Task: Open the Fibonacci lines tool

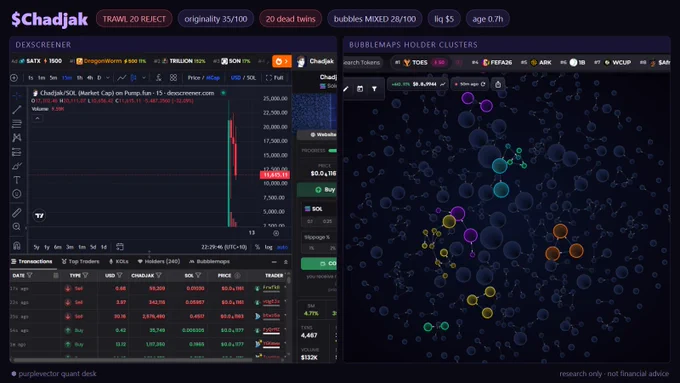Action: pyautogui.click(x=16, y=124)
